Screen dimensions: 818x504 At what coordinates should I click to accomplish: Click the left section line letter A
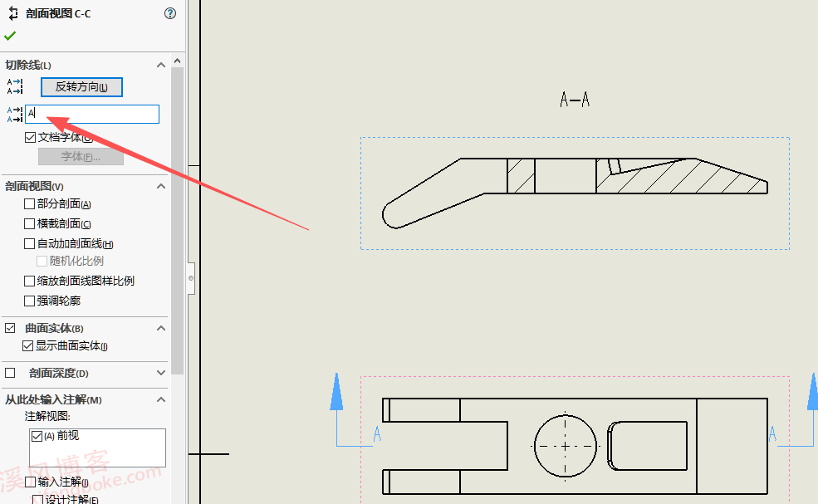377,434
